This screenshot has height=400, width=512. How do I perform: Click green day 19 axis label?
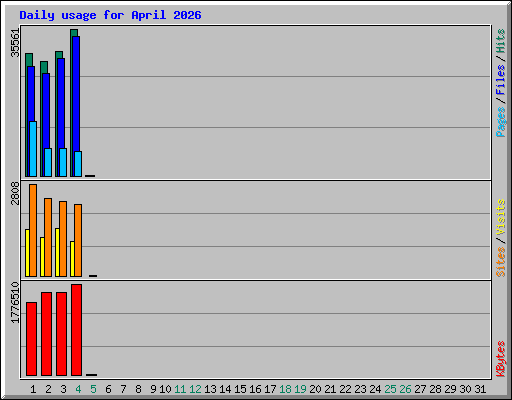(x=300, y=389)
